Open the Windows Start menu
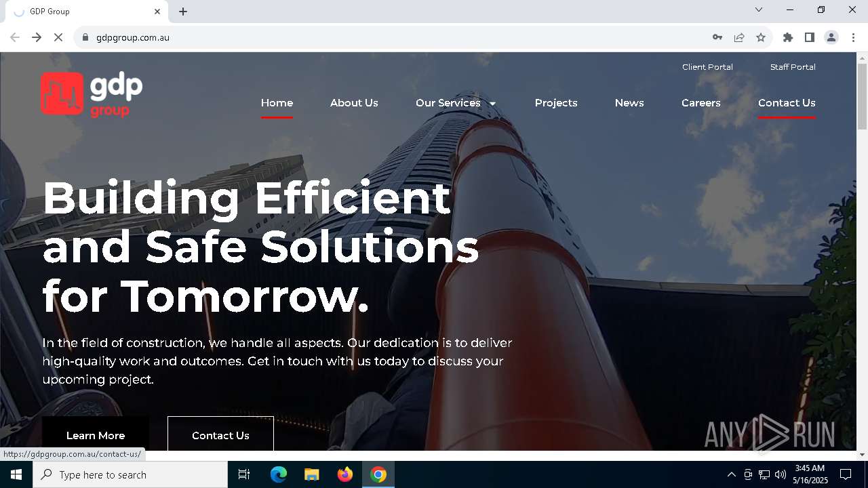The height and width of the screenshot is (488, 868). 16,474
